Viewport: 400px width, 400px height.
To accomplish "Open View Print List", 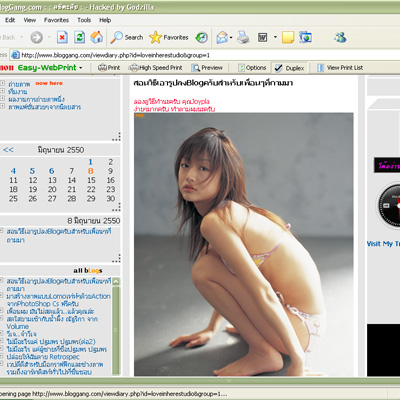I will click(340, 68).
